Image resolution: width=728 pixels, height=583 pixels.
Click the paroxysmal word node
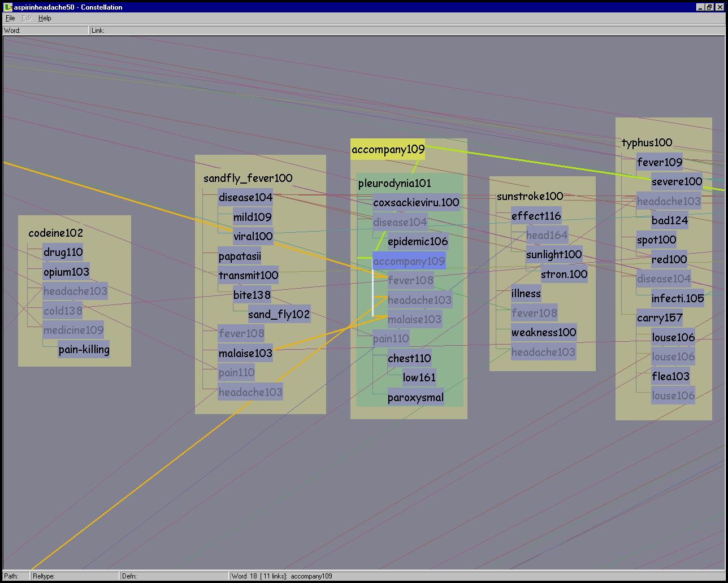(x=415, y=397)
